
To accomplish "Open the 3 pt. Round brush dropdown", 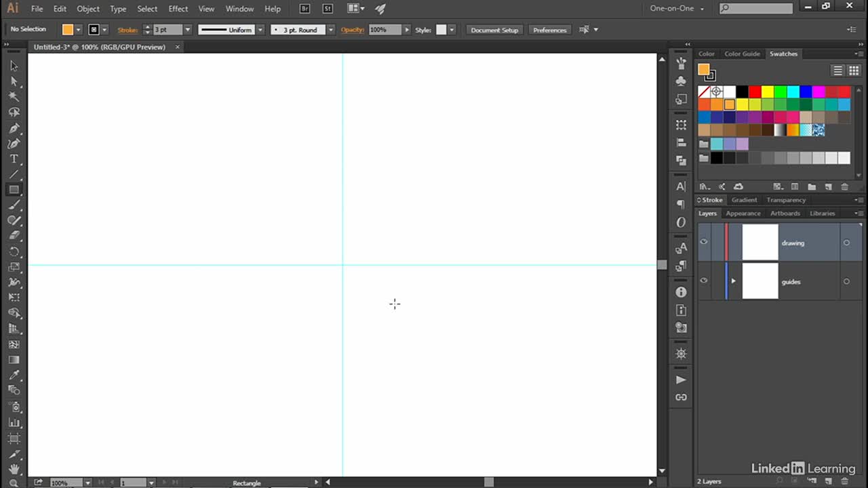I will [x=331, y=30].
